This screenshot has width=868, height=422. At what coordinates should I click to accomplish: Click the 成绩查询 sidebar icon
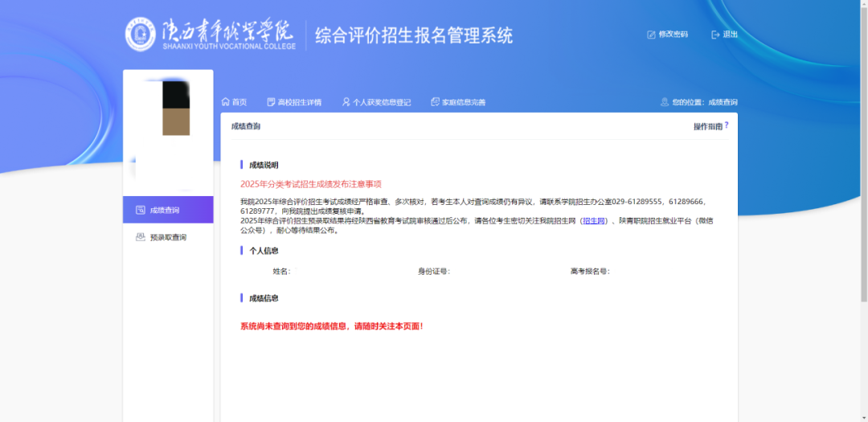(140, 210)
